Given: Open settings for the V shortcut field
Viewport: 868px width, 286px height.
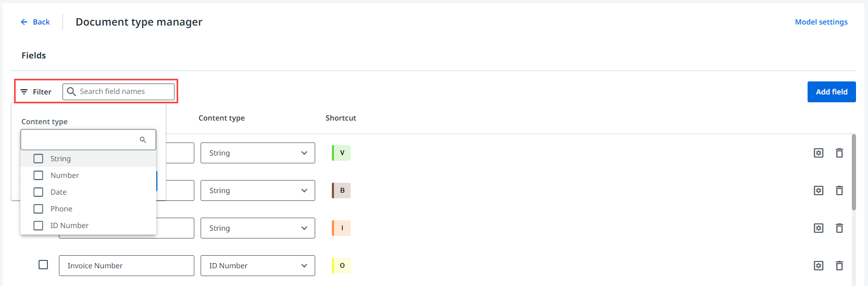Looking at the screenshot, I should (x=819, y=153).
